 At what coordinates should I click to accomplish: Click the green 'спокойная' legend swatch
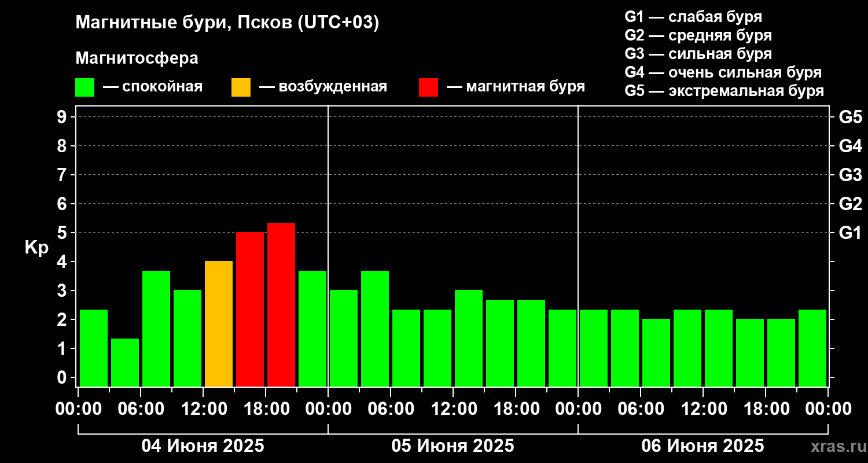[85, 87]
